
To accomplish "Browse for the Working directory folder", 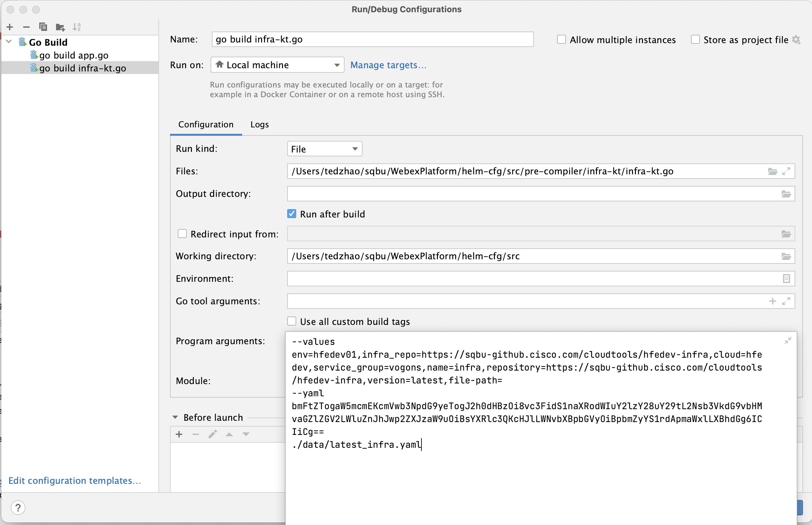I will coord(787,256).
